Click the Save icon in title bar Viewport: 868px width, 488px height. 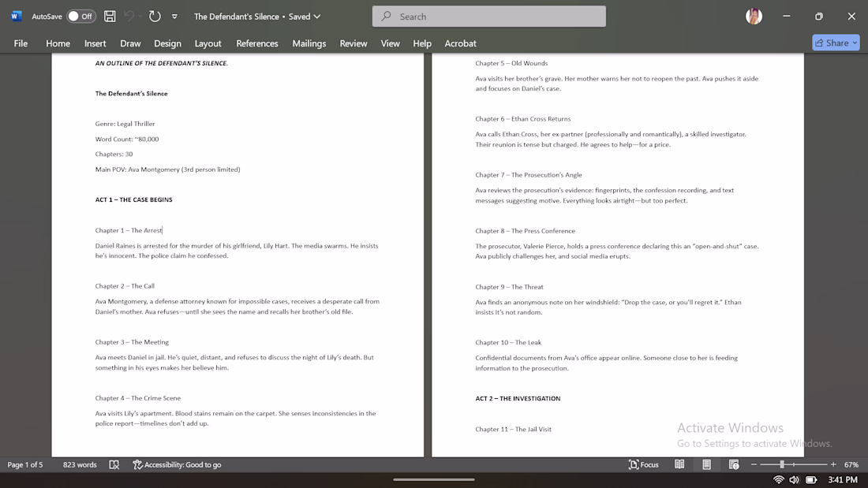pos(110,16)
